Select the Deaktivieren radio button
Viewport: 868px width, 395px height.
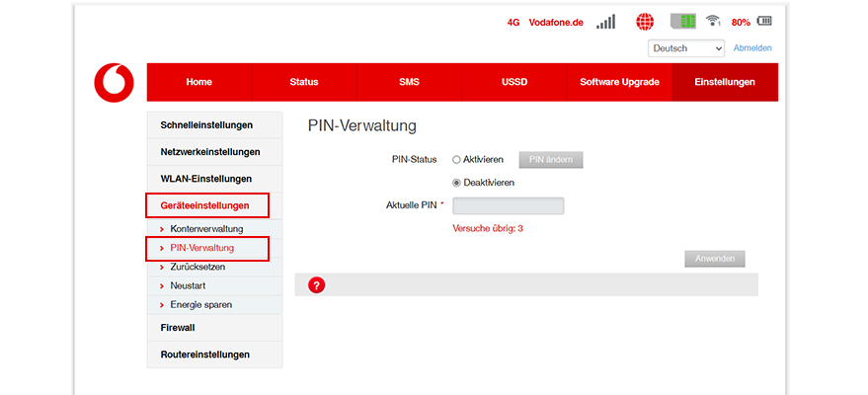[456, 182]
